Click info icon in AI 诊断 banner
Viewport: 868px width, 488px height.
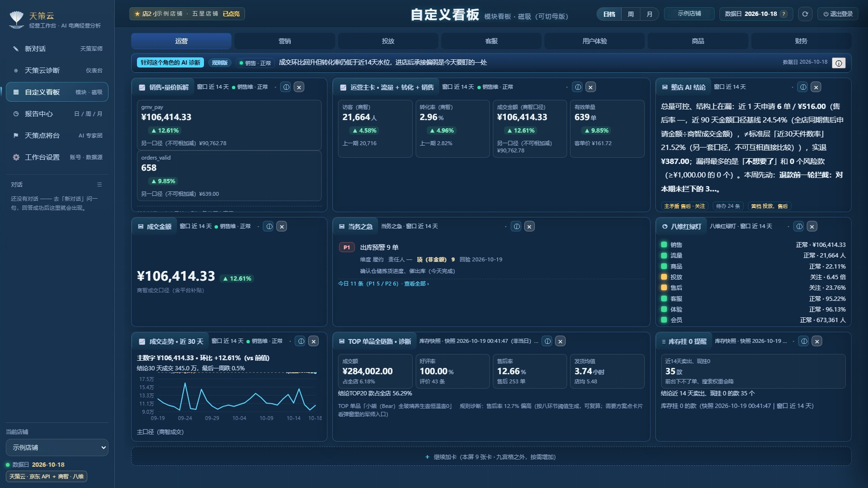tap(839, 63)
